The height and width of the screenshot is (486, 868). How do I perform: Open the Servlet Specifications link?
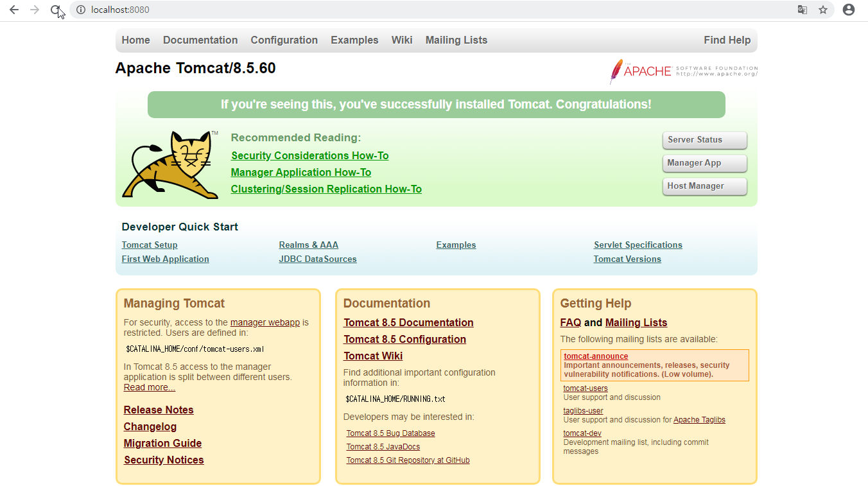(x=638, y=245)
